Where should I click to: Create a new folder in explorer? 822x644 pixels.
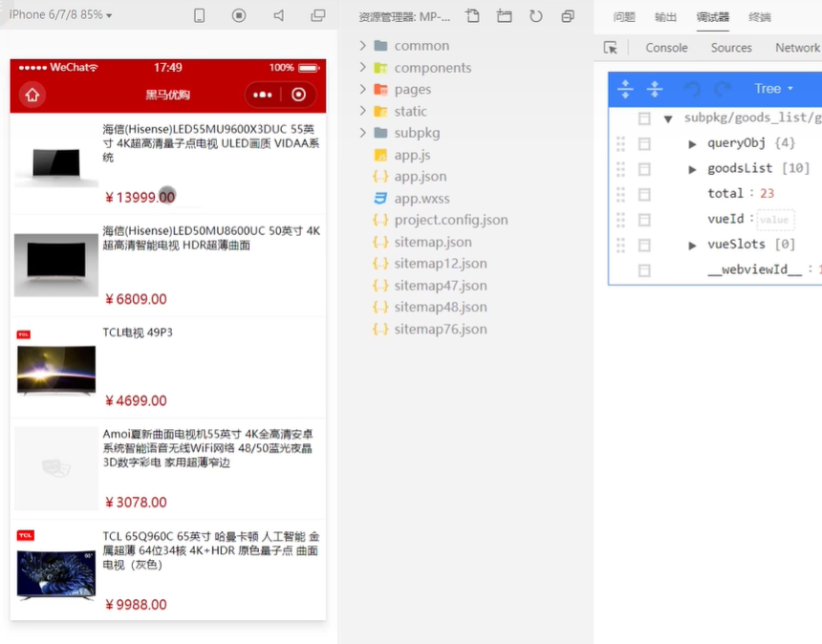[505, 16]
